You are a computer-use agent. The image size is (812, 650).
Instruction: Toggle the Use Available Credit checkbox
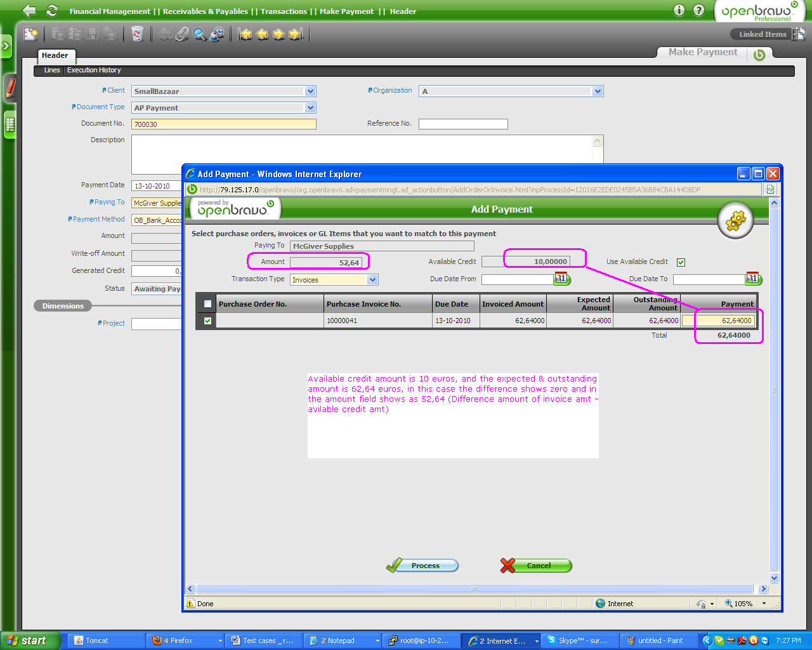(681, 262)
